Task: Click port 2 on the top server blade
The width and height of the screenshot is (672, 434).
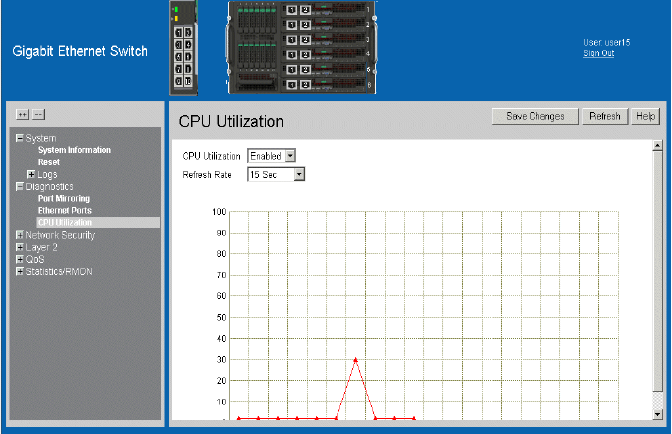Action: point(306,9)
